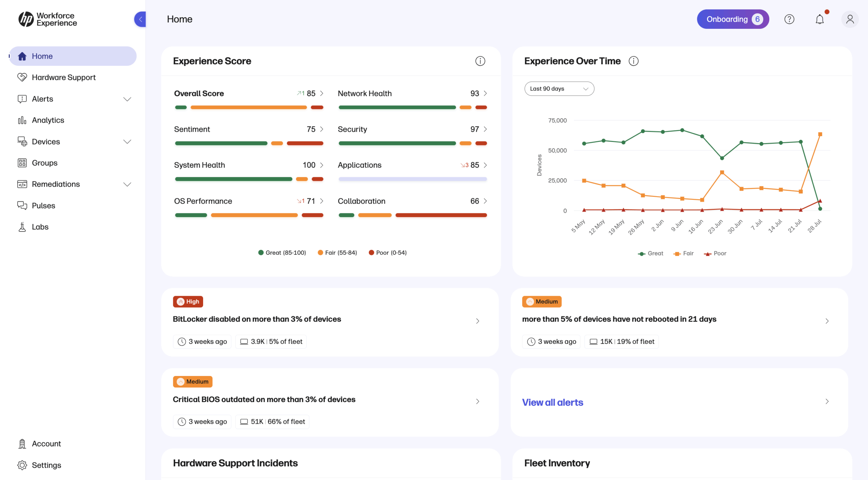Click the Onboarding button

(x=733, y=19)
